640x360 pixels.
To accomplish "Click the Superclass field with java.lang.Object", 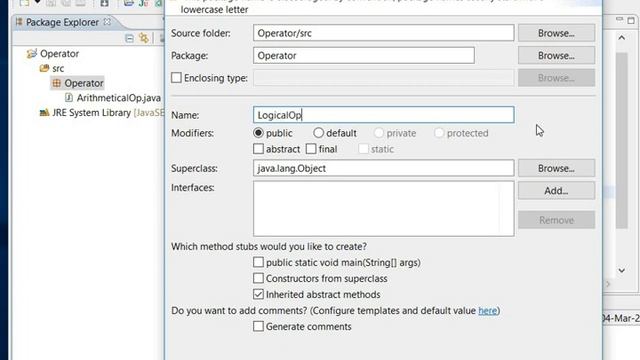I will (x=383, y=168).
